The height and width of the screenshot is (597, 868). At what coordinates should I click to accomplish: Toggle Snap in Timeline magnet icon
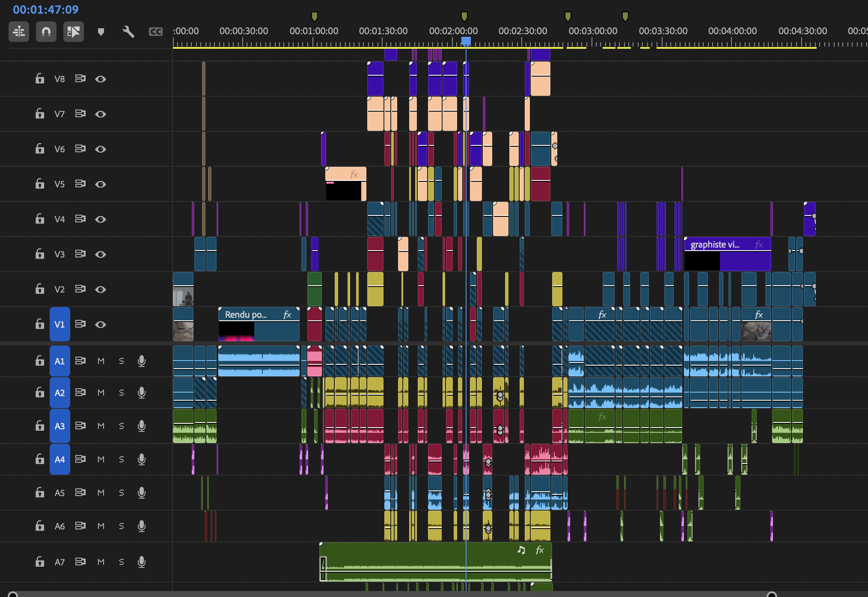pyautogui.click(x=46, y=32)
